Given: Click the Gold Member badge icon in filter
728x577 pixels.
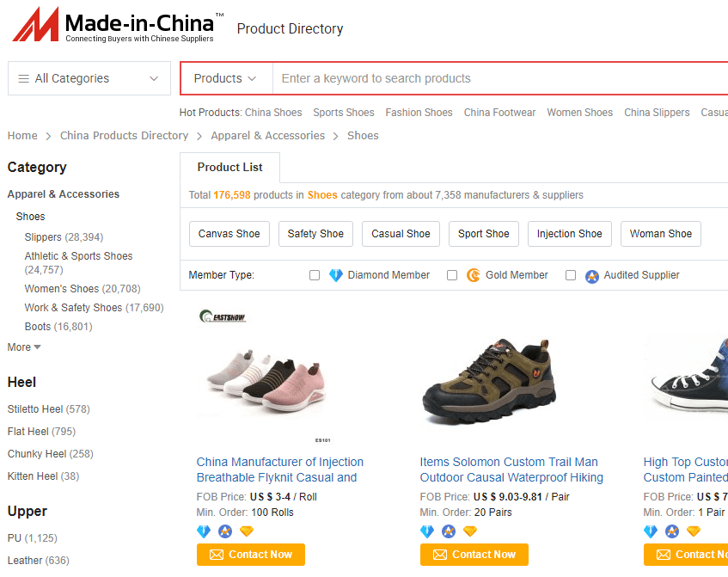Looking at the screenshot, I should pyautogui.click(x=474, y=275).
